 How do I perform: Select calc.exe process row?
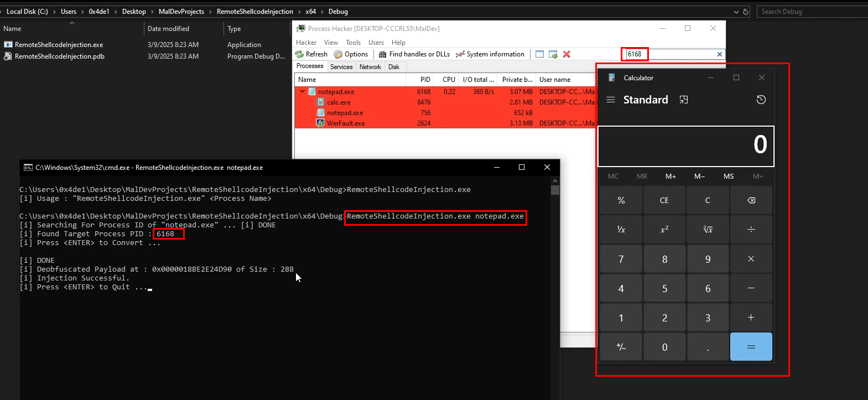coord(445,102)
